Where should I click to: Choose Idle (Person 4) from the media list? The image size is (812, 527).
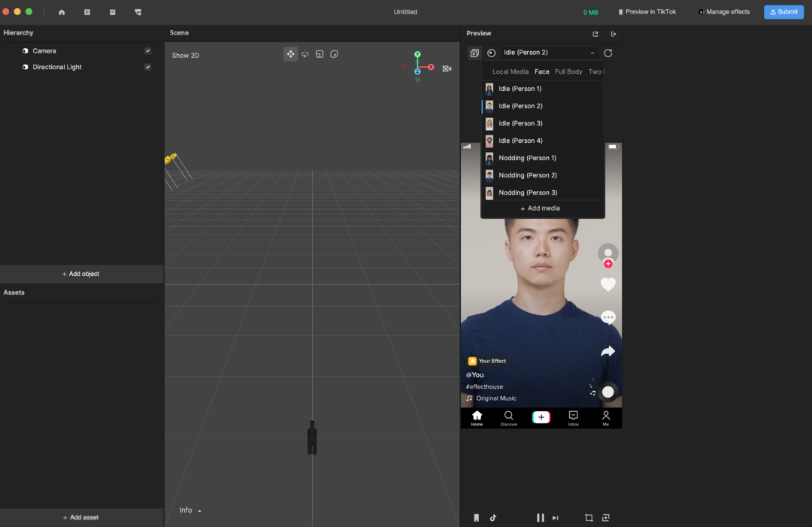pos(543,141)
